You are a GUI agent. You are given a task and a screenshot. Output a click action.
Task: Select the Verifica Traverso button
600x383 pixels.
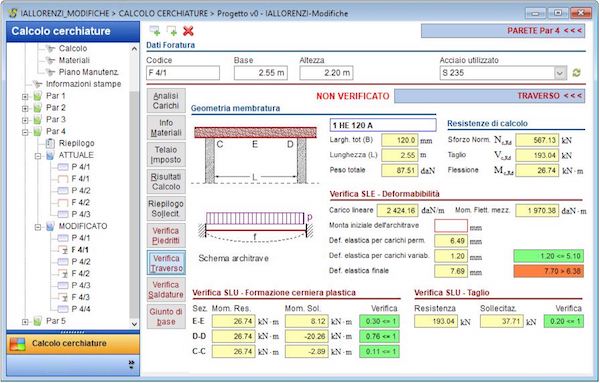point(166,263)
